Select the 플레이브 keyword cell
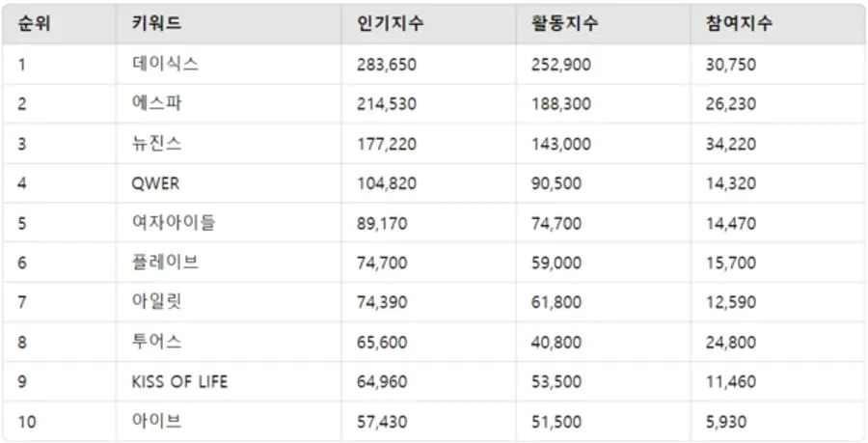Viewport: 868px width, 443px height. 165,263
